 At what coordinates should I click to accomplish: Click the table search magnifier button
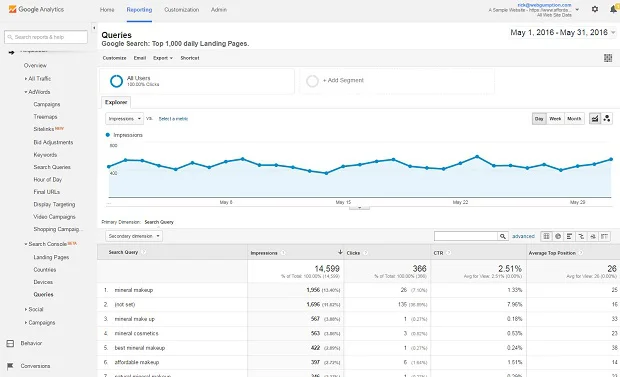coord(503,236)
